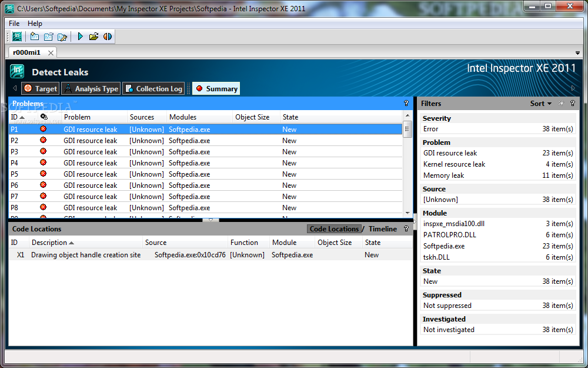Click the Compare Results toolbar icon
The width and height of the screenshot is (588, 368).
[108, 37]
